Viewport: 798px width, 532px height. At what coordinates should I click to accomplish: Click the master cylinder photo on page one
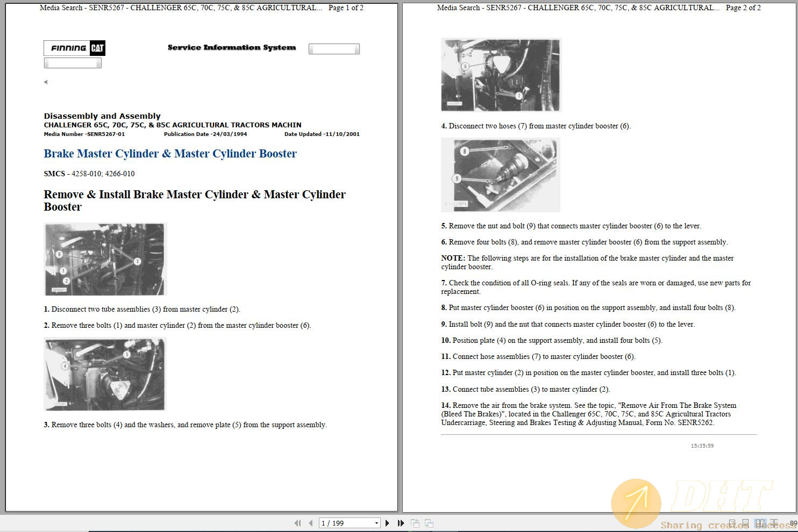pos(105,259)
